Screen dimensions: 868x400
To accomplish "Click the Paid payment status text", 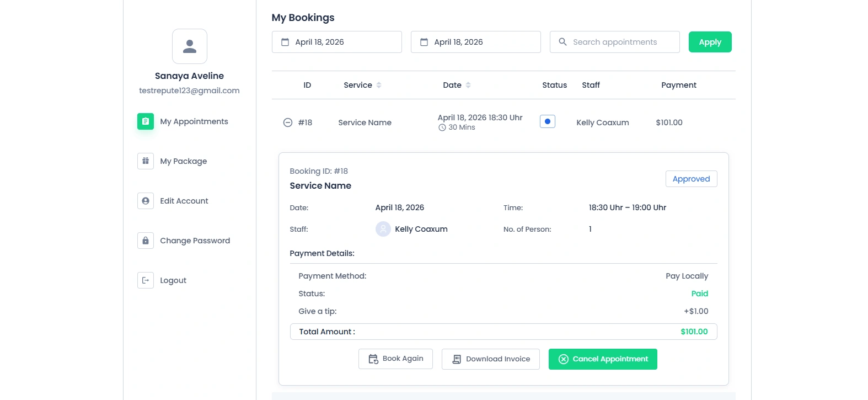I will [700, 294].
